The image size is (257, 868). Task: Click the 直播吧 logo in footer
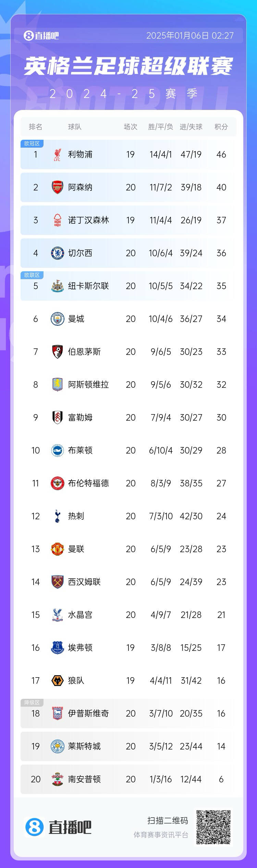click(58, 827)
